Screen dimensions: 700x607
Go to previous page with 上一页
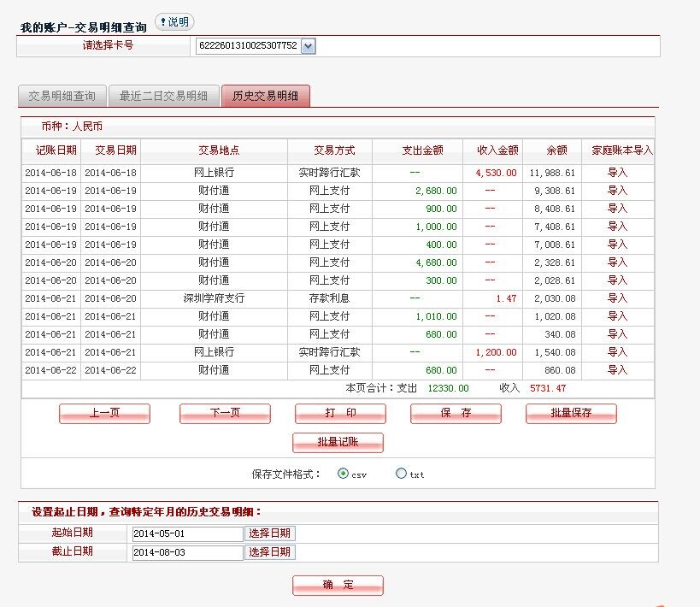pyautogui.click(x=104, y=413)
